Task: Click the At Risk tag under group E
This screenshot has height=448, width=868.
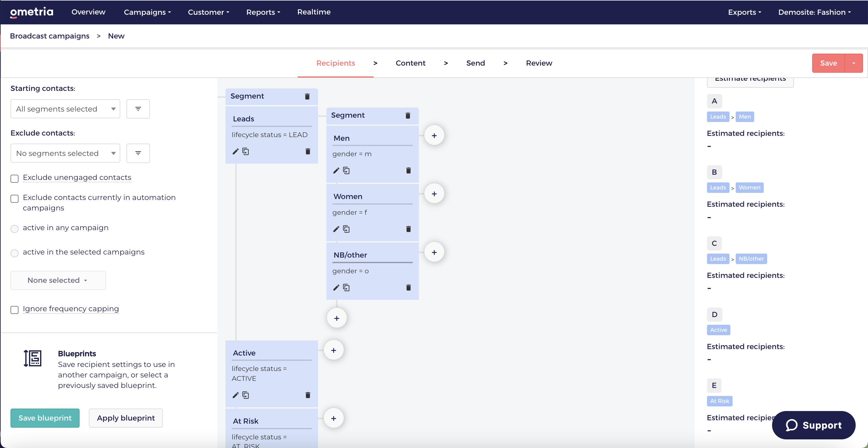Action: 719,401
